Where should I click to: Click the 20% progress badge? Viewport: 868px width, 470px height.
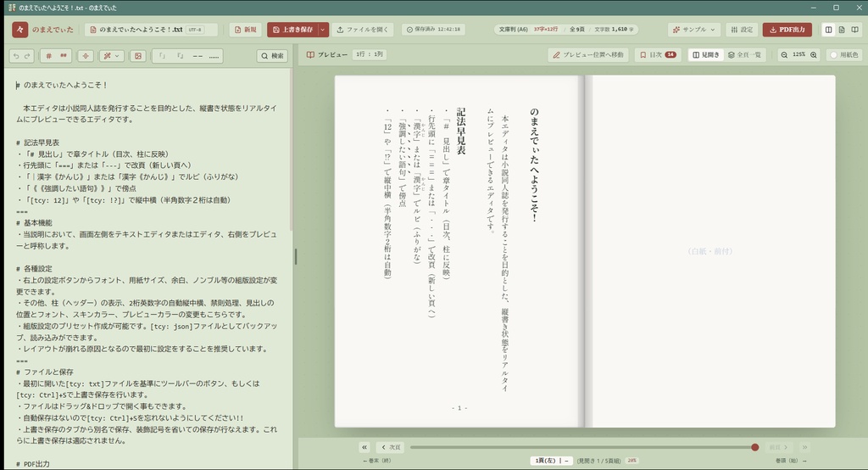pos(632,461)
